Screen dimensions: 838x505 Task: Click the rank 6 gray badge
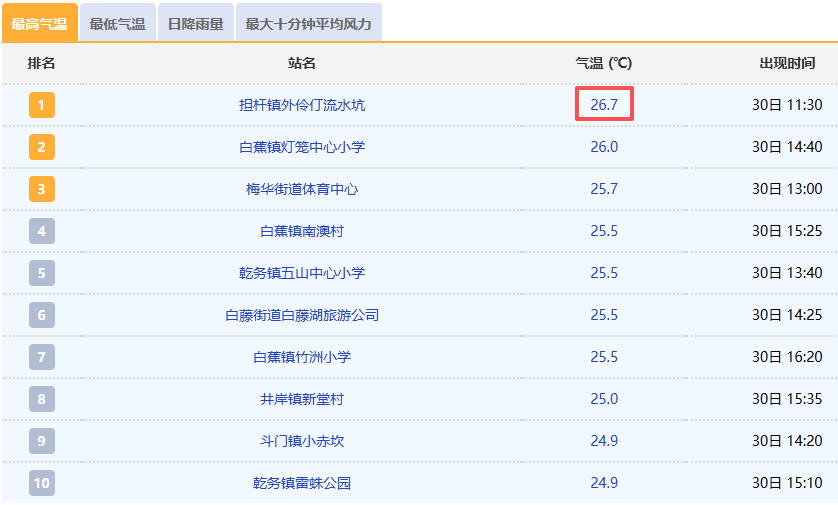42,315
